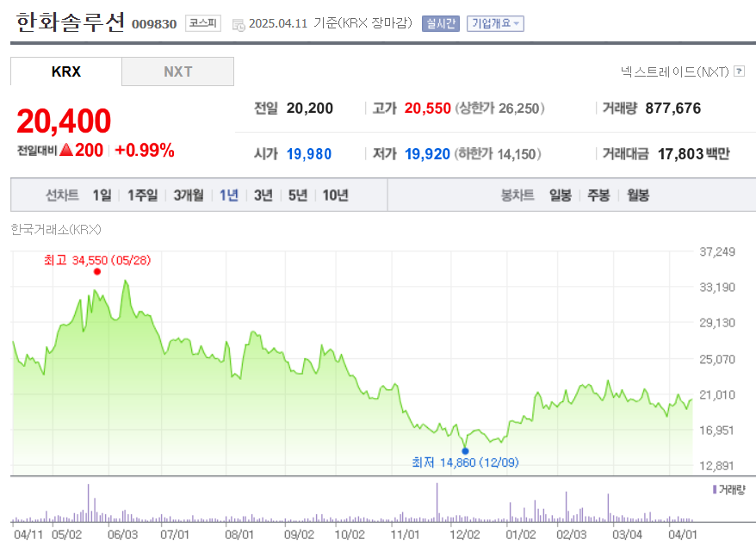Click the 최고 34,550 (05/28) label

click(x=97, y=260)
